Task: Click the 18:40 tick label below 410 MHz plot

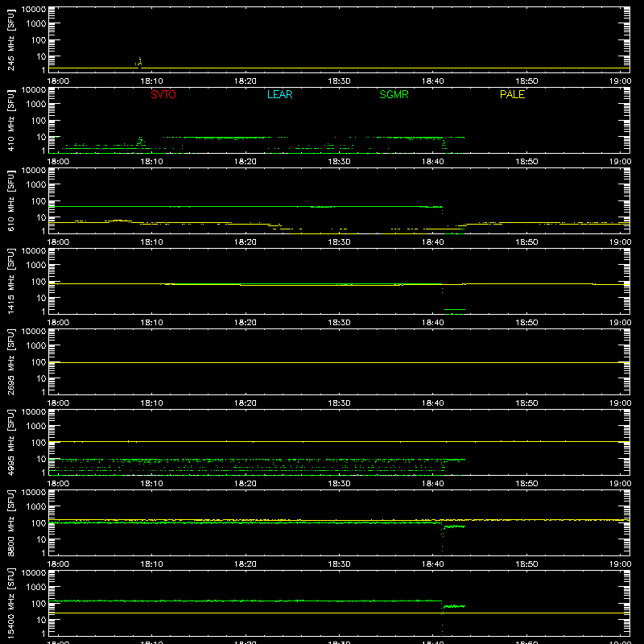Action: pyautogui.click(x=432, y=162)
